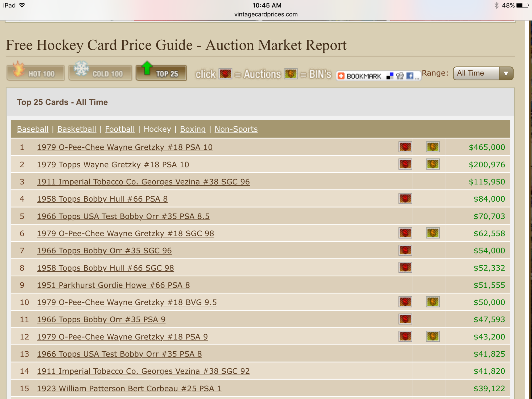Click the Facebook icon in the Bookmark bar
Image resolution: width=532 pixels, height=399 pixels.
[410, 76]
